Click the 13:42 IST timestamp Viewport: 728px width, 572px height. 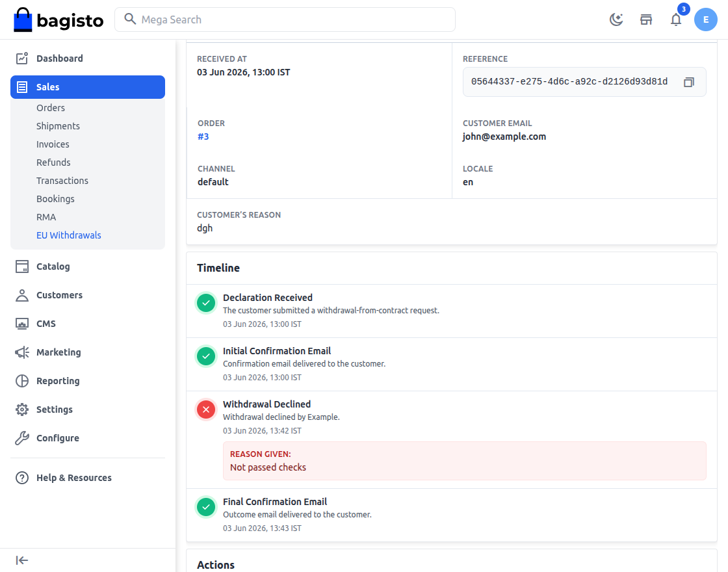pos(262,431)
